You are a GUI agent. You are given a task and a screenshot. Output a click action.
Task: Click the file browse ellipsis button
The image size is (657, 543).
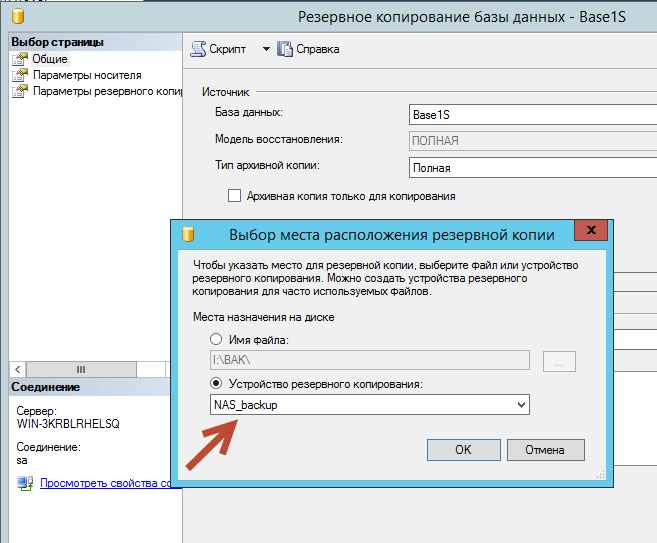pyautogui.click(x=559, y=361)
